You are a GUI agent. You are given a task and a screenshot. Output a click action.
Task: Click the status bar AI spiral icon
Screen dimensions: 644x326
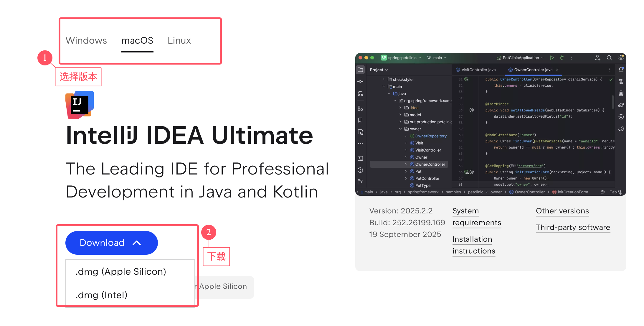pyautogui.click(x=603, y=192)
